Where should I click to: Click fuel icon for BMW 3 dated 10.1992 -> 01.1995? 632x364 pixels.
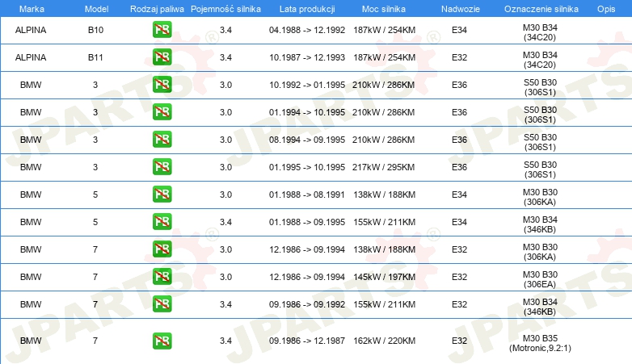click(x=162, y=85)
